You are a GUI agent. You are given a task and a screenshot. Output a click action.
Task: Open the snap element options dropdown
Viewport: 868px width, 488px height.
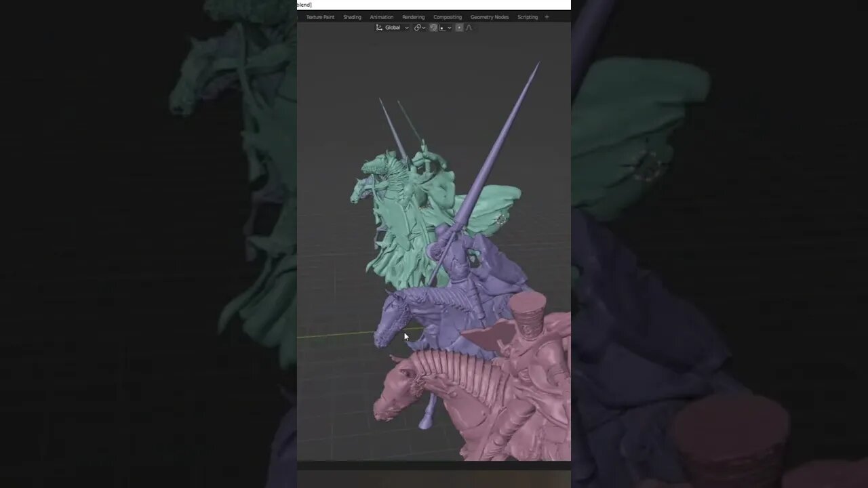tap(446, 28)
